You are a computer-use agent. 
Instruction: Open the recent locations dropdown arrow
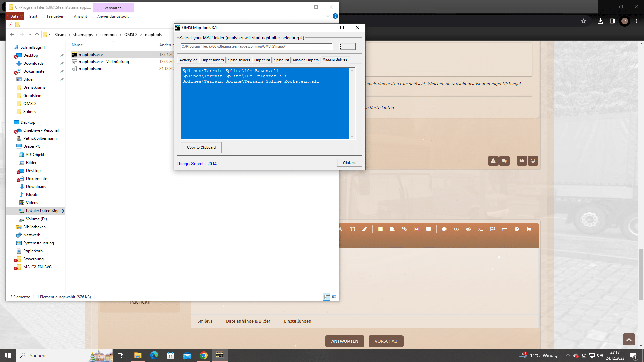(x=30, y=35)
